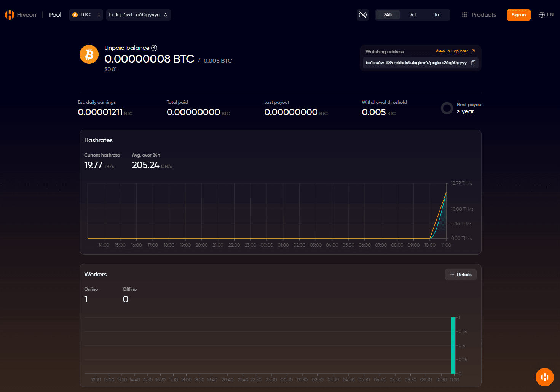Click the Hiveon logo
This screenshot has width=560, height=392.
[x=9, y=14]
